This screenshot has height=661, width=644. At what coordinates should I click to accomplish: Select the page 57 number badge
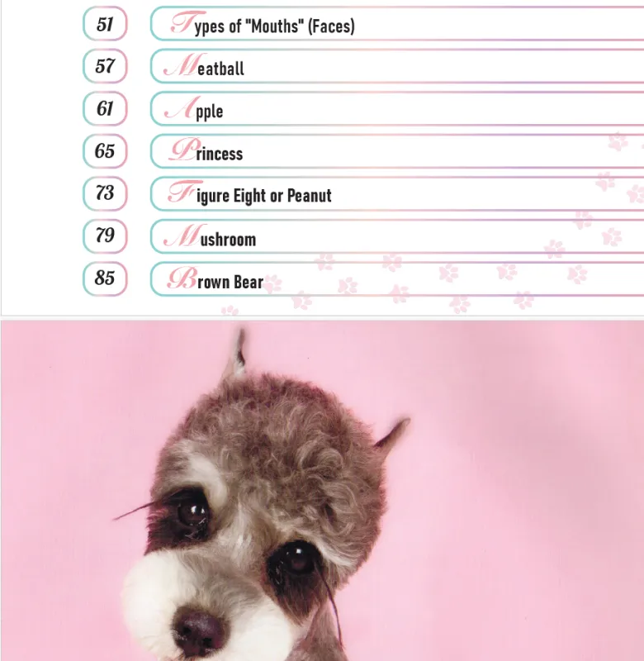point(105,66)
